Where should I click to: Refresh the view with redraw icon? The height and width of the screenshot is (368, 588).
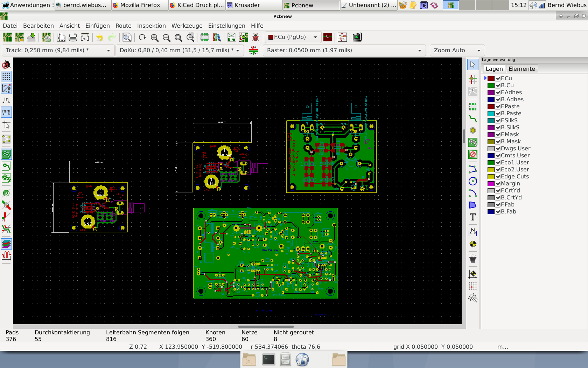click(142, 37)
